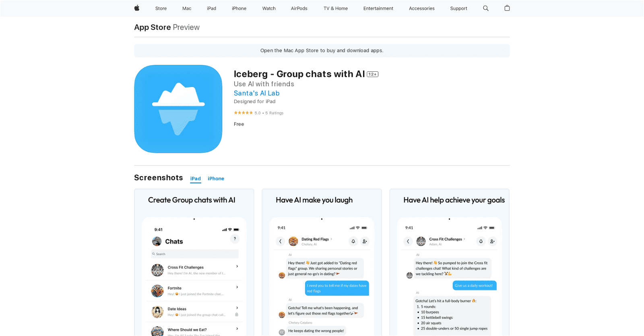644x336 pixels.
Task: Expand the Date Ideas chat row chevron
Action: click(237, 308)
